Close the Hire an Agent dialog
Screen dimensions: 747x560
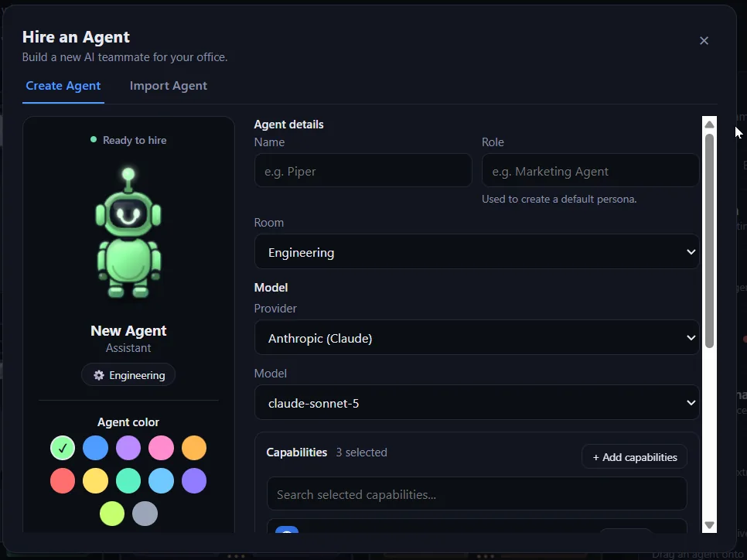pos(704,40)
